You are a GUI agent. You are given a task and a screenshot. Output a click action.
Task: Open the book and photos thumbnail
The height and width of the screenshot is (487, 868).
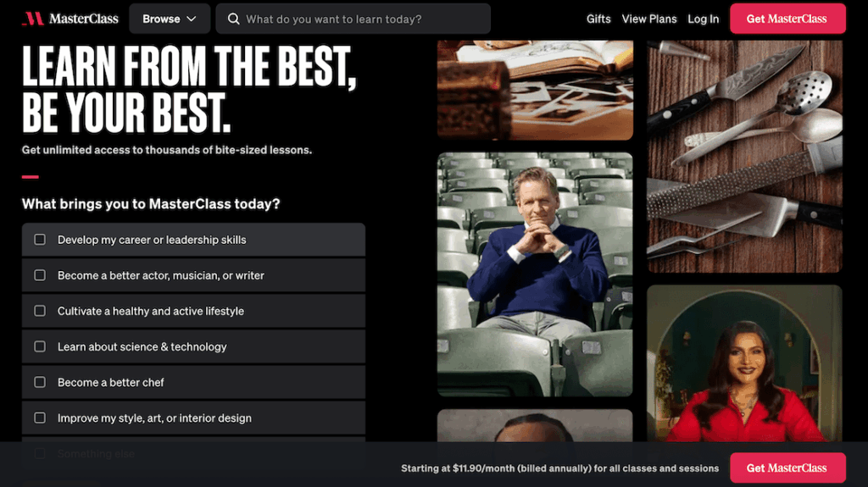(x=535, y=89)
